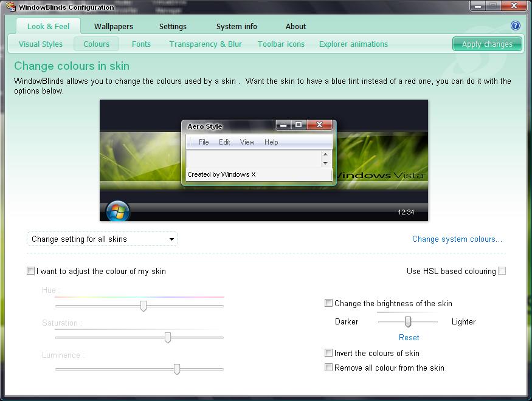
Task: Enable 'Remove all colour from the skin'
Action: click(328, 368)
